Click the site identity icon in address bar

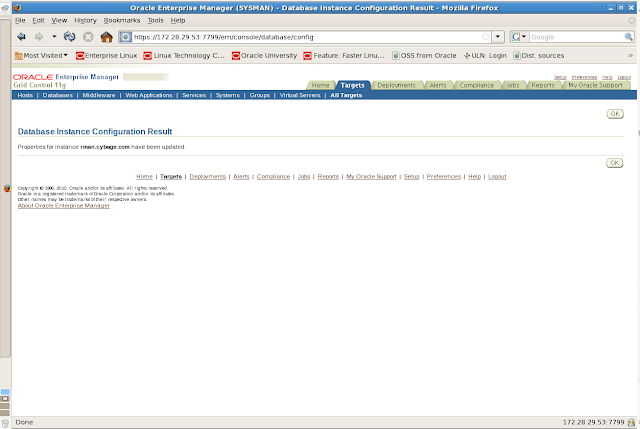[125, 37]
